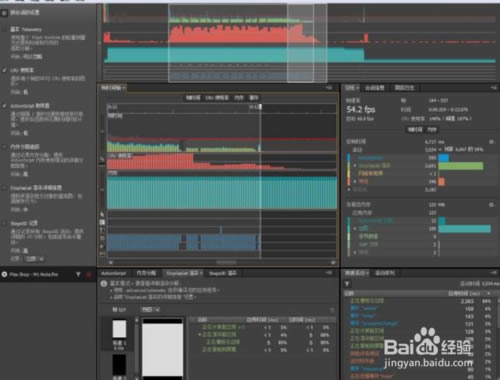Click the CPU usage toggle button above timeline
500x380 pixels.
[x=217, y=98]
